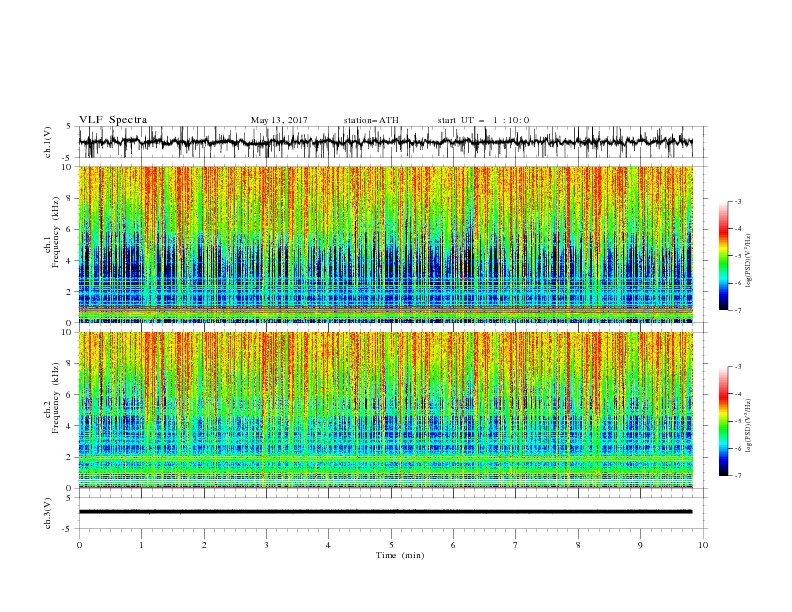Image resolution: width=792 pixels, height=612 pixels.
Task: Click the lower PSD color scale bar
Action: point(723,421)
